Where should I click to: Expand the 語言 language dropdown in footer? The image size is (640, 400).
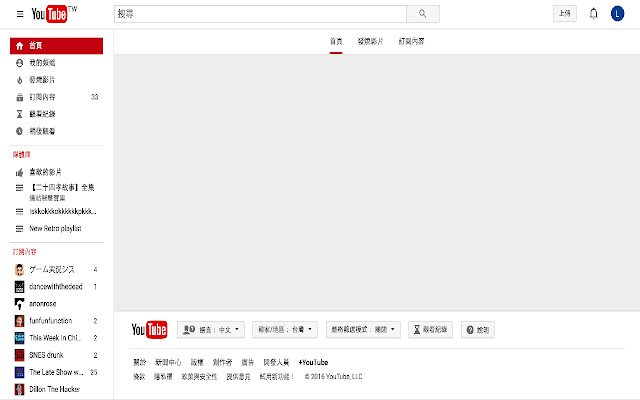coord(210,329)
